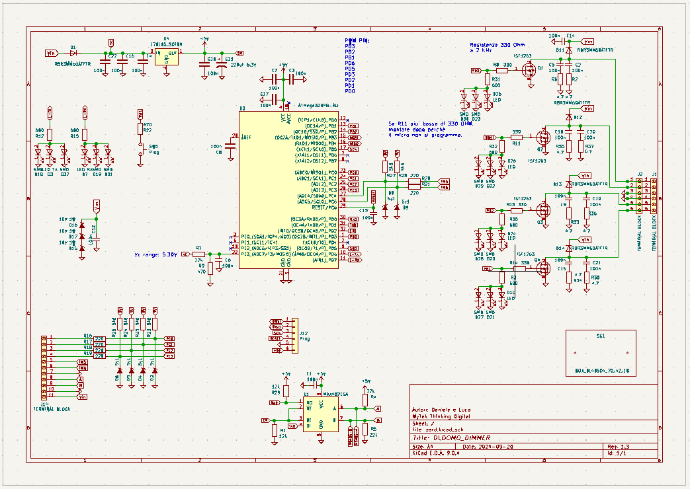Select MOSFET Q3 symbol
The image size is (690, 489).
[544, 211]
